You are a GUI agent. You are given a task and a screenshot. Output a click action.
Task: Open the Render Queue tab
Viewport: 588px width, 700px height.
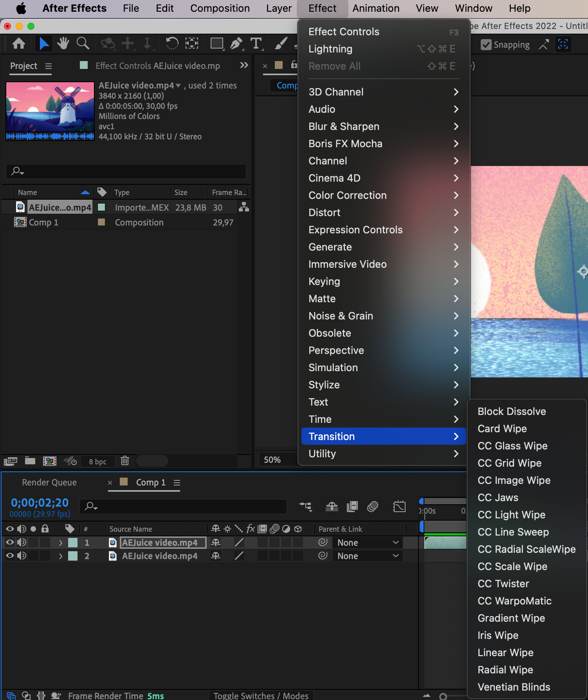pos(49,482)
